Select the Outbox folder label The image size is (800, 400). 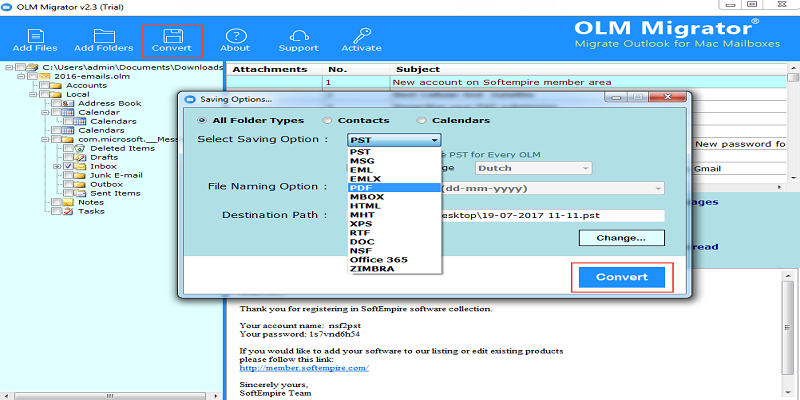tap(107, 184)
